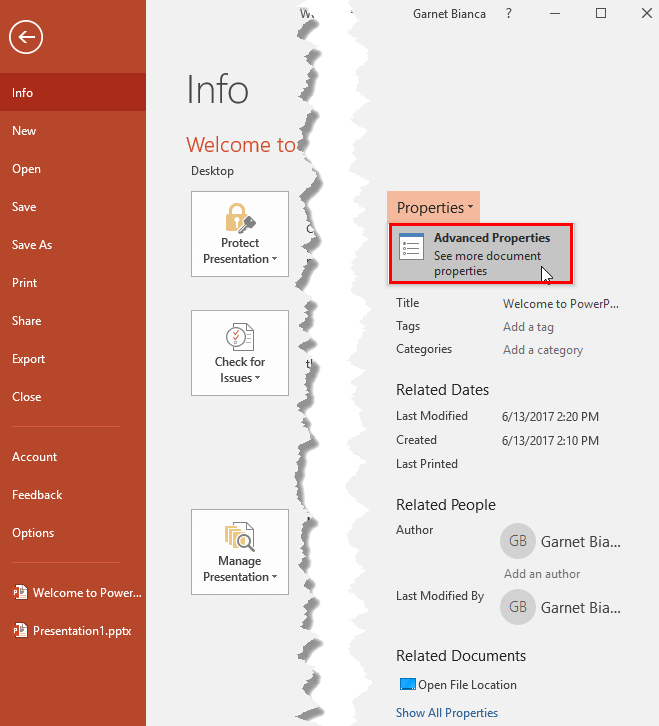Viewport: 659px width, 726px height.
Task: Click the Check for Issues document icon
Action: click(240, 337)
